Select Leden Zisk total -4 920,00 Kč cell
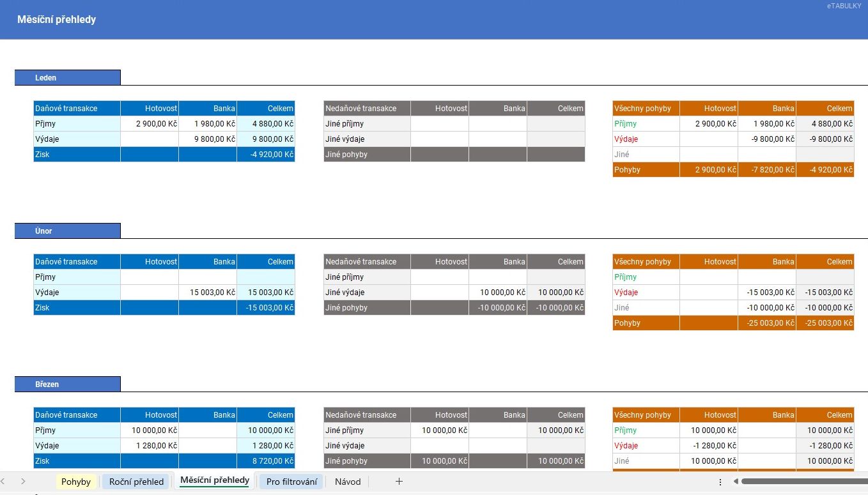The image size is (868, 495). pyautogui.click(x=266, y=155)
